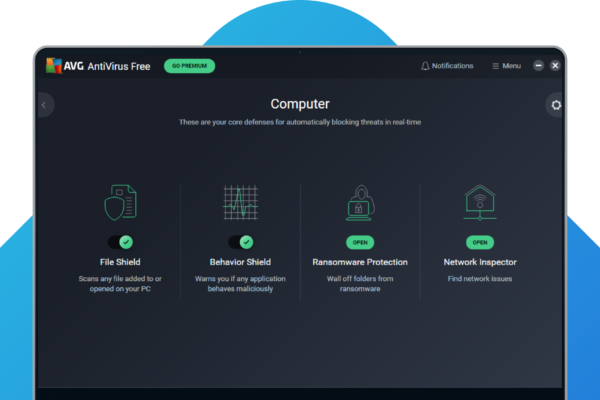Click the Ransomware Protection heading

point(360,262)
